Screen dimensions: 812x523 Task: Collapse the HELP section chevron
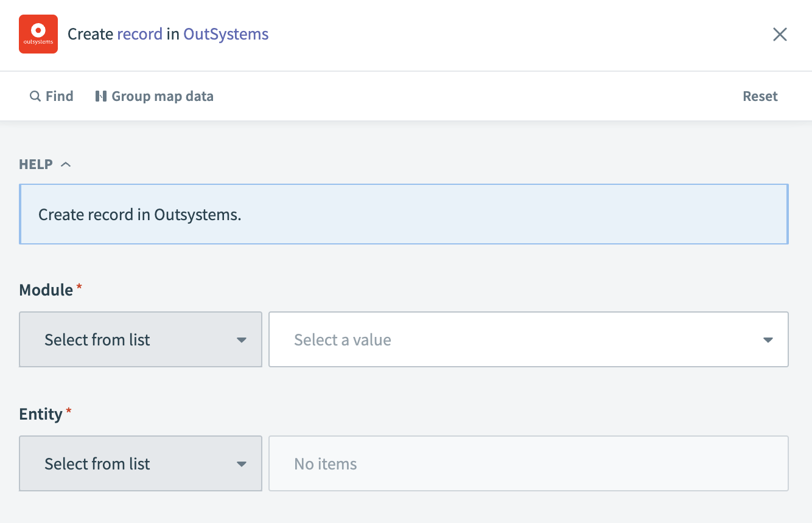point(66,164)
